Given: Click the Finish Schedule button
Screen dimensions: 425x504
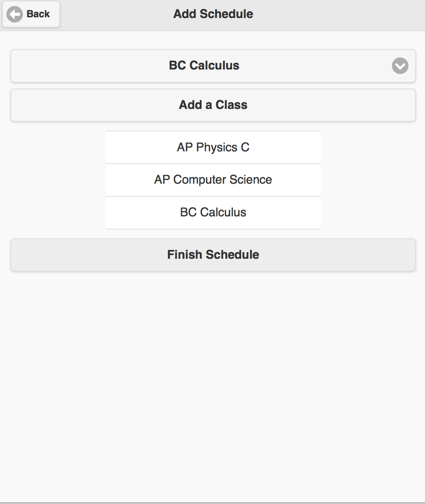Looking at the screenshot, I should [x=213, y=255].
